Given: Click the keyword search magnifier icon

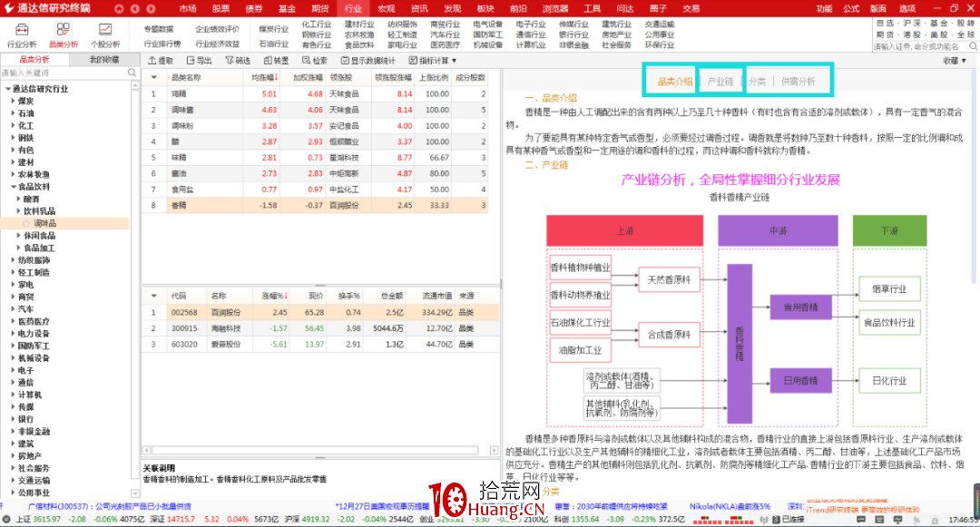Looking at the screenshot, I should 132,73.
